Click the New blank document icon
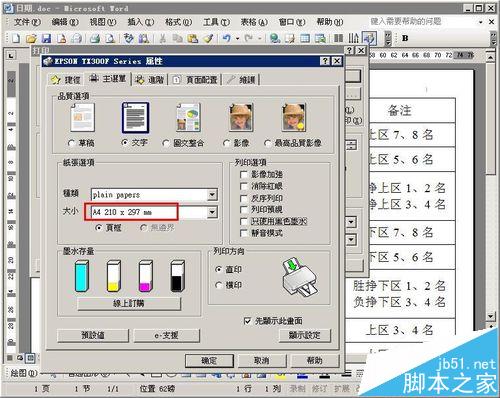The height and width of the screenshot is (398, 500). [16, 38]
